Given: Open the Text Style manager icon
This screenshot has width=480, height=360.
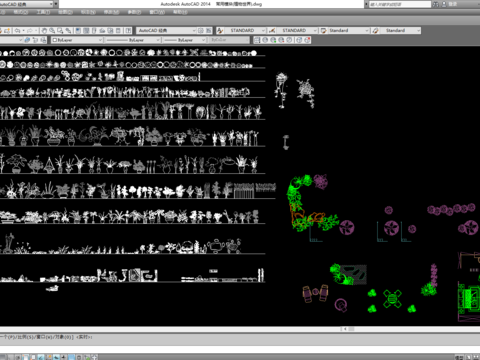Looking at the screenshot, I should click(220, 31).
